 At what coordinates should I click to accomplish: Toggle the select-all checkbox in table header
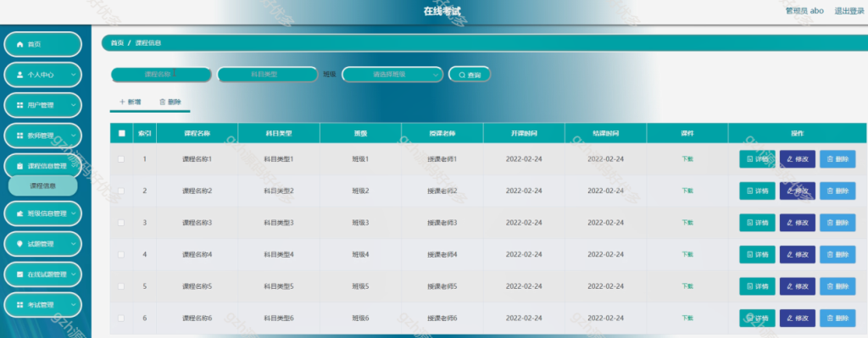[122, 133]
